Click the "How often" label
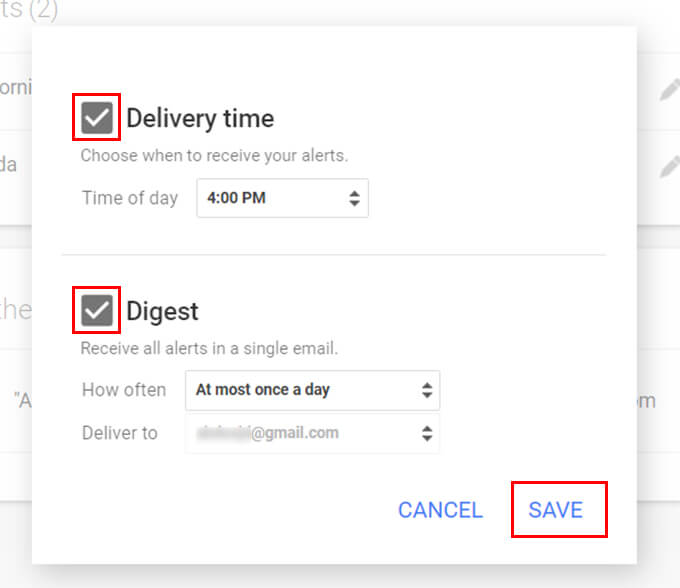The image size is (680, 588). tap(124, 390)
